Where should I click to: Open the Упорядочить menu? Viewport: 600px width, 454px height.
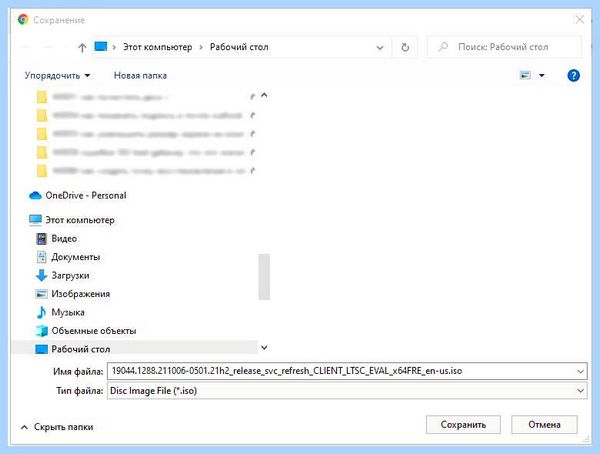point(57,75)
